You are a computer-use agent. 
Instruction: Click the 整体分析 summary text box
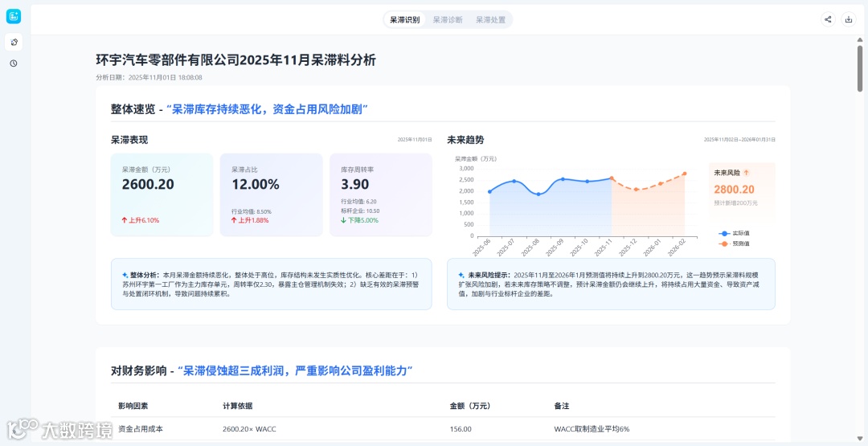(x=272, y=284)
